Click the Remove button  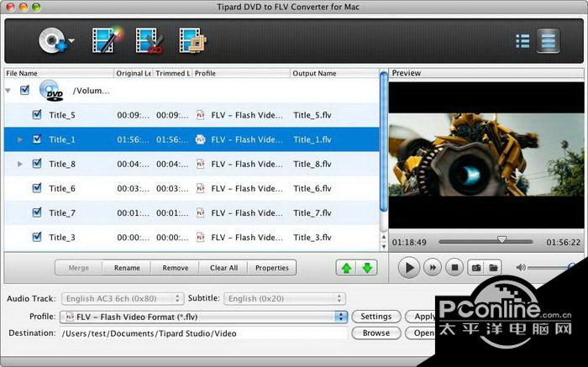(175, 268)
